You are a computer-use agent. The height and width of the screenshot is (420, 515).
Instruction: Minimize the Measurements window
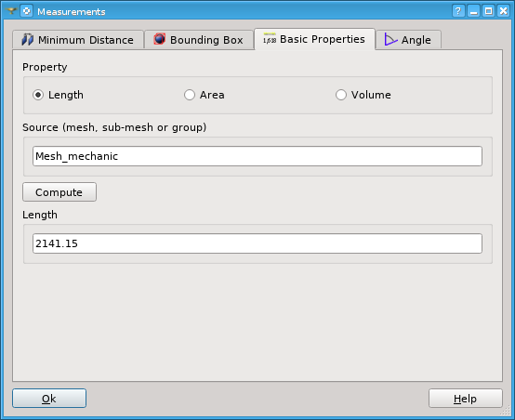click(473, 11)
